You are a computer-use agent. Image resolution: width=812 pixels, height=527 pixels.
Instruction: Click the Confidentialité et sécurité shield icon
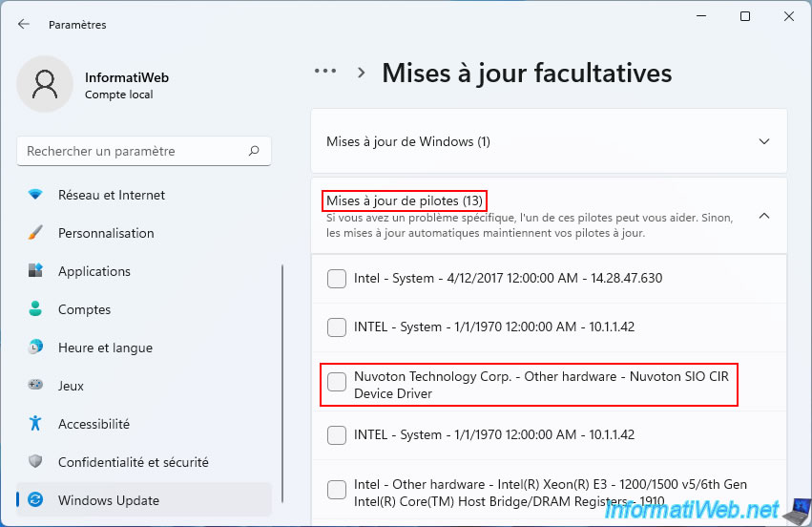tap(35, 462)
